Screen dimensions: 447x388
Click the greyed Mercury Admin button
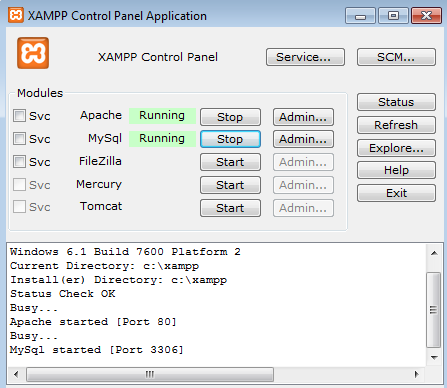[303, 185]
